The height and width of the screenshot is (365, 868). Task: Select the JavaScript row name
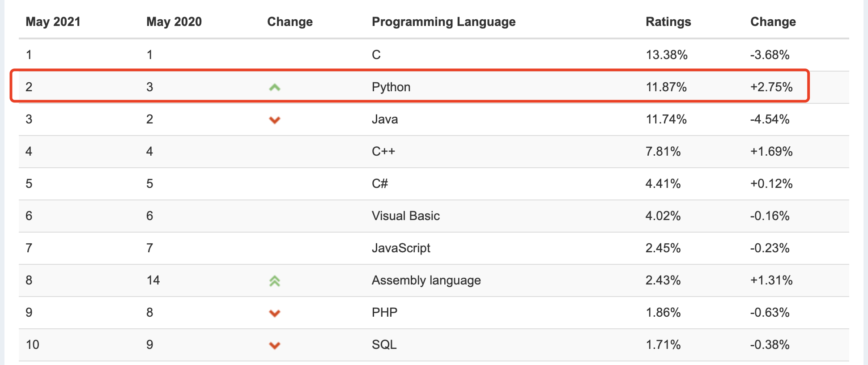point(401,248)
